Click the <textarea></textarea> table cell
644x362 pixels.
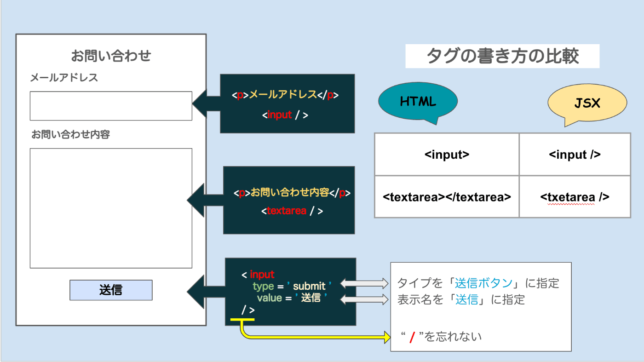[447, 197]
